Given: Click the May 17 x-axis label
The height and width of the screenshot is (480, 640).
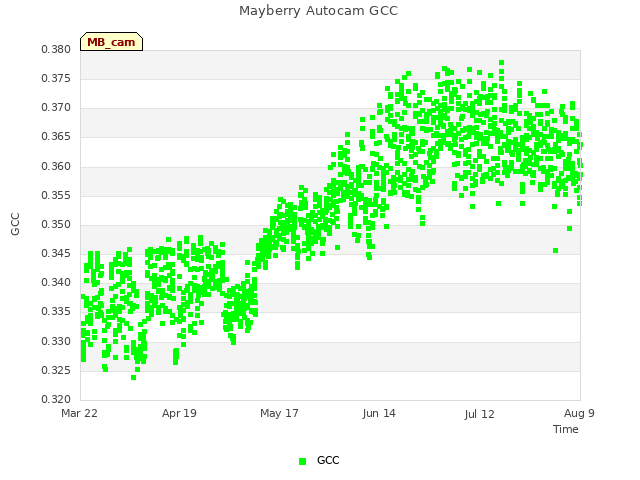Looking at the screenshot, I should 279,413.
